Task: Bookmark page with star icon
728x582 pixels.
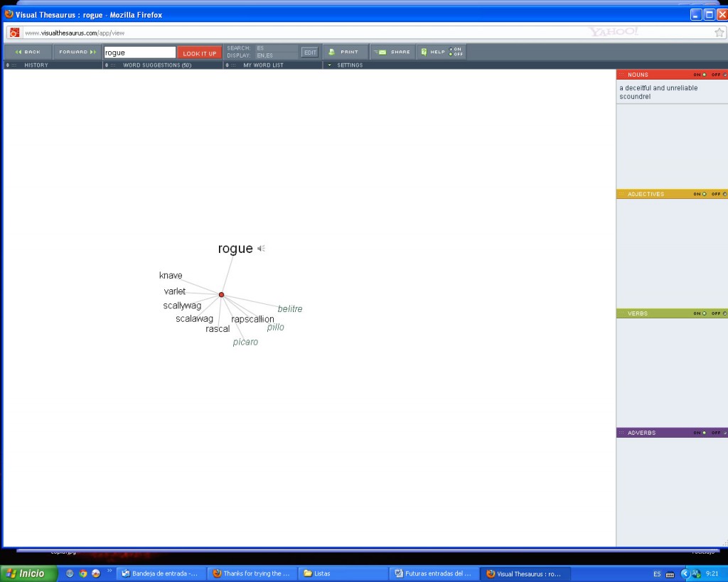Action: tap(719, 32)
